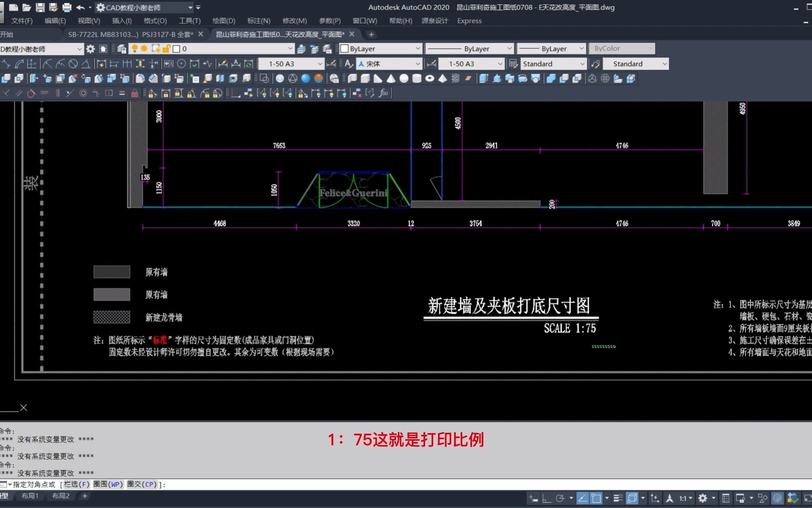Select the 3D Sphere solid tool
Viewport: 812px width, 508px height.
point(404,78)
